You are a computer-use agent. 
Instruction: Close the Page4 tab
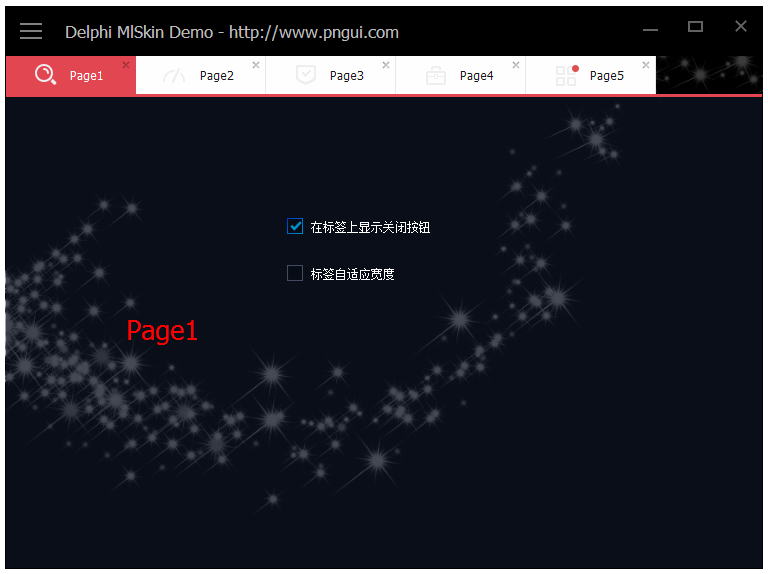pyautogui.click(x=516, y=65)
